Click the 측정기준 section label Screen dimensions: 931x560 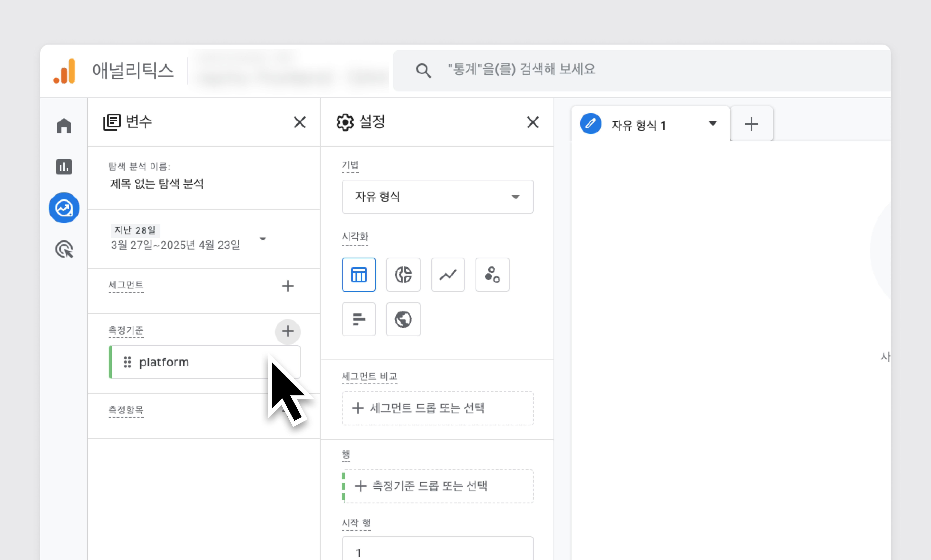(x=126, y=330)
